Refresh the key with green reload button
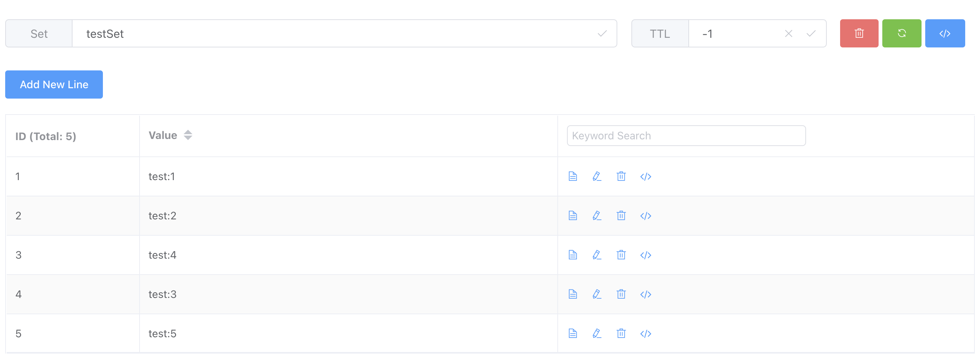Viewport: 980px width, 358px height. (x=901, y=33)
